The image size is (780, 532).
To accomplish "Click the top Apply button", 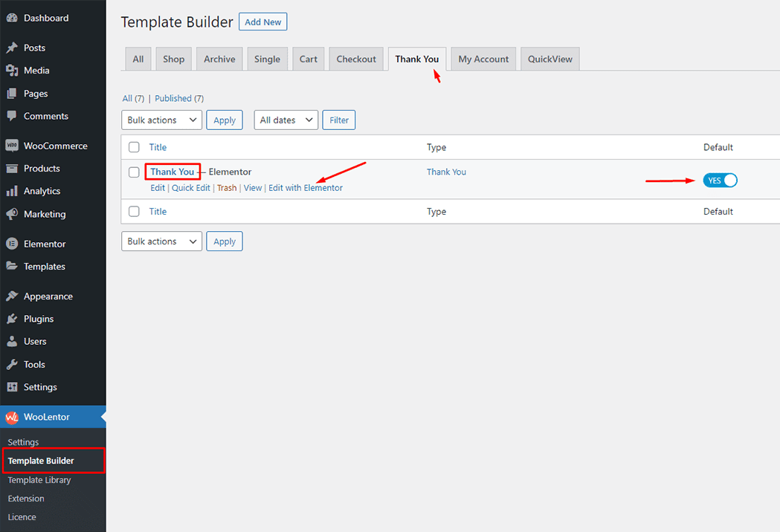I will pyautogui.click(x=225, y=120).
